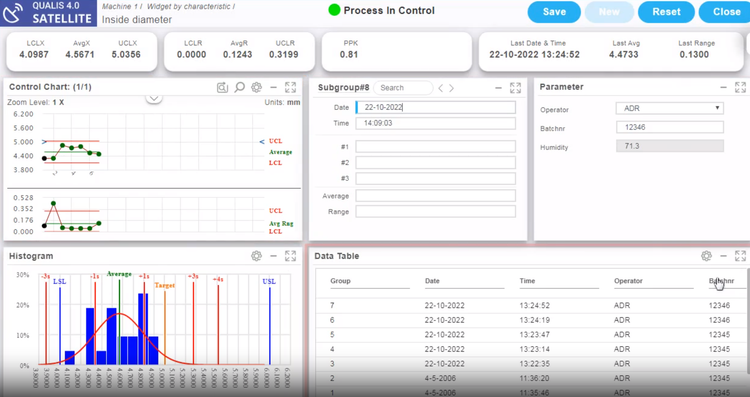Click Last Avg value 4.4733

click(624, 55)
